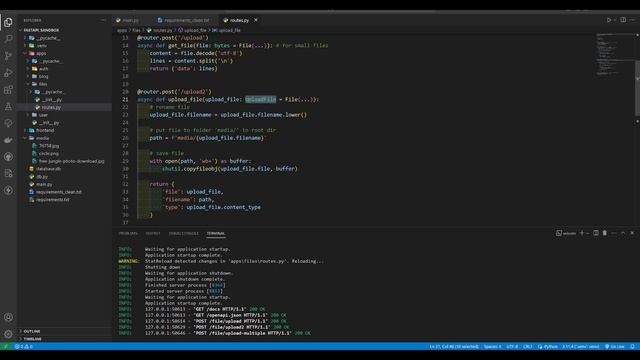Click the notifications bell in status bar
Viewport: 640px width, 360px height.
pyautogui.click(x=632, y=347)
